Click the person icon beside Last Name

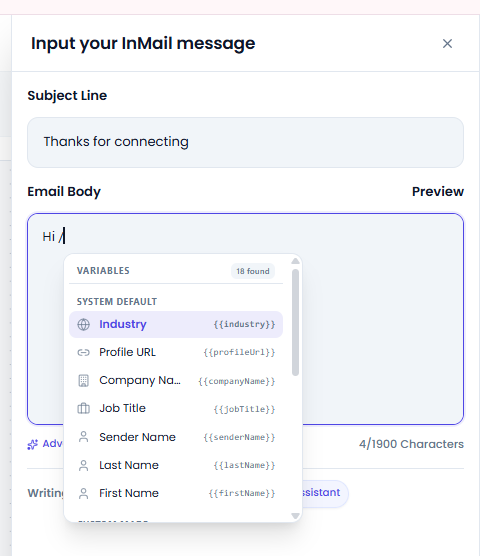coord(84,465)
